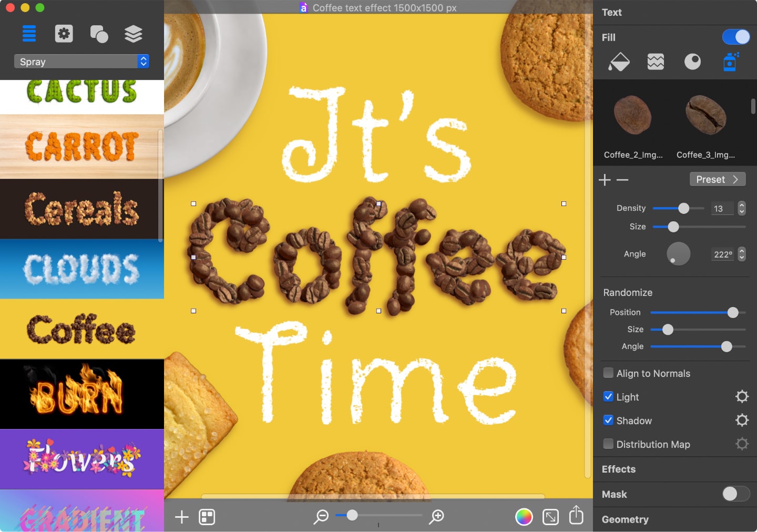Click the share/export icon
Viewport: 757px width, 532px height.
pos(576,516)
